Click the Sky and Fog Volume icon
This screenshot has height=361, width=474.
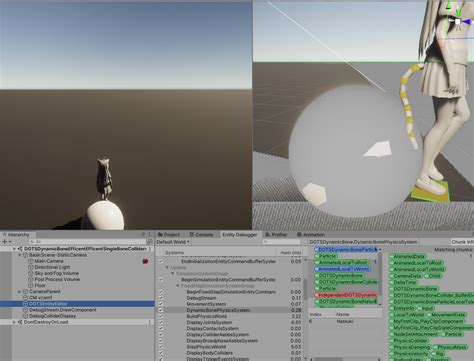click(31, 273)
